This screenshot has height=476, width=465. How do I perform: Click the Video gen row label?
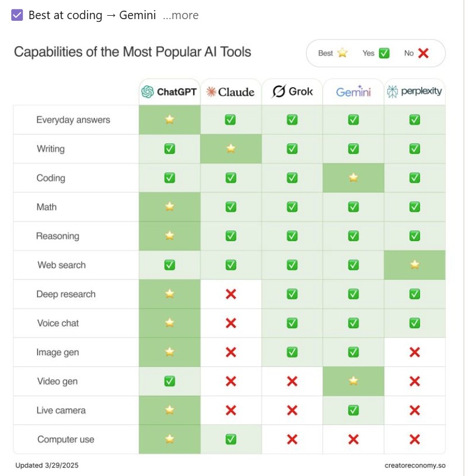click(57, 381)
